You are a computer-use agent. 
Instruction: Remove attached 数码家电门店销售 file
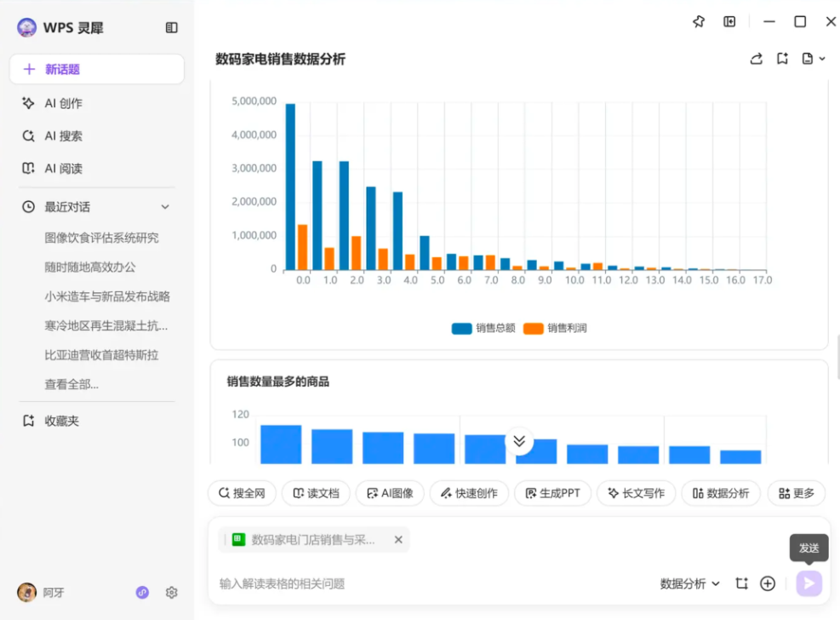point(398,540)
